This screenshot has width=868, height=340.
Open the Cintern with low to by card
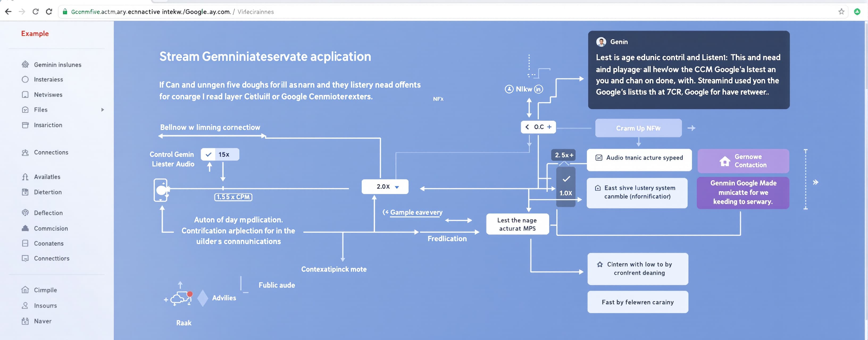coord(638,269)
